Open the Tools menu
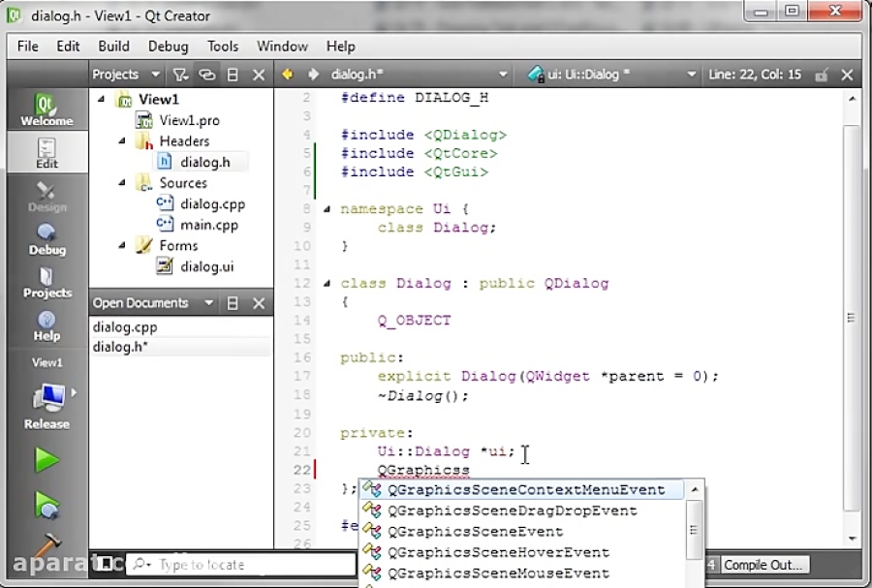872x588 pixels. [x=222, y=46]
